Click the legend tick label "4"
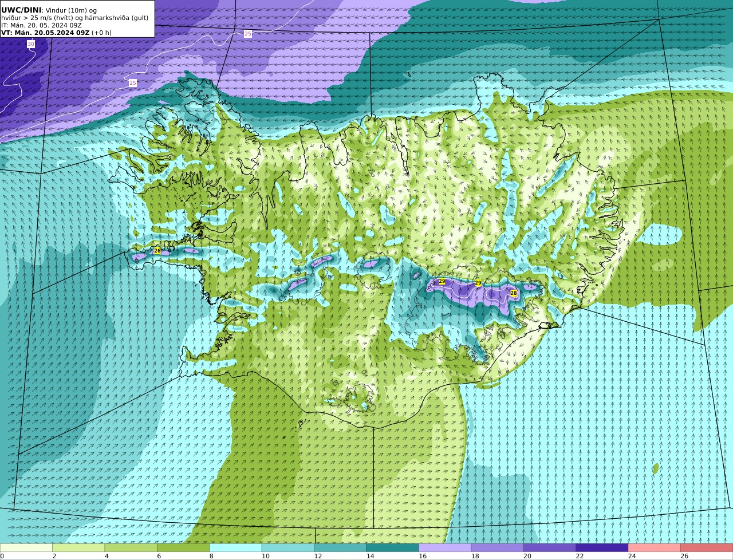 [x=107, y=556]
